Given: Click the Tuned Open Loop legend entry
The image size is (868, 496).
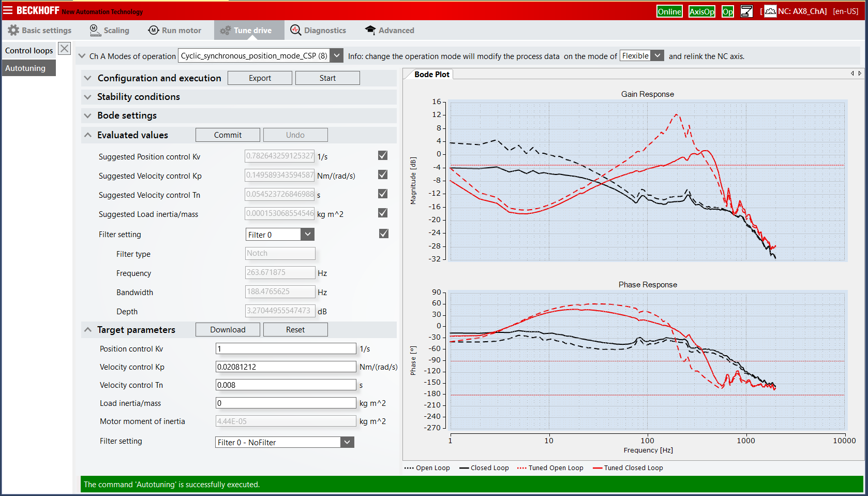Looking at the screenshot, I should (x=550, y=468).
